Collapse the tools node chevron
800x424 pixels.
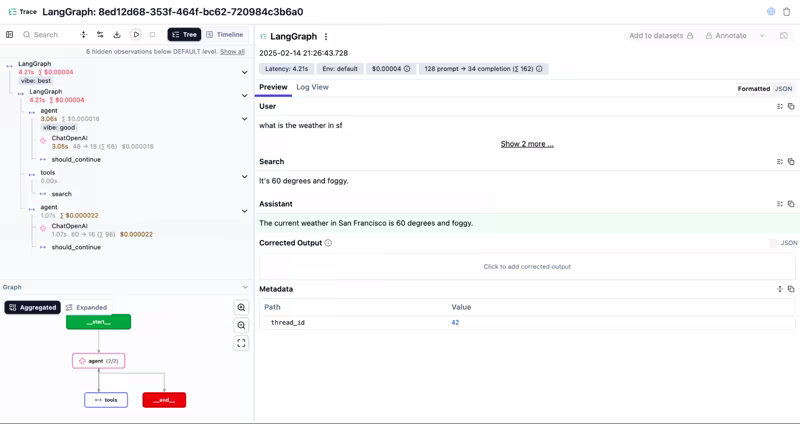coord(244,177)
